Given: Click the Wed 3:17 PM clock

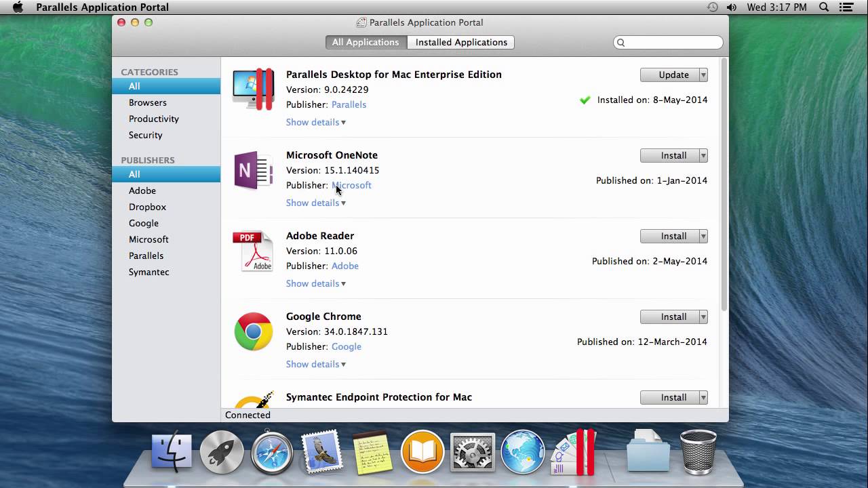Looking at the screenshot, I should pyautogui.click(x=776, y=7).
